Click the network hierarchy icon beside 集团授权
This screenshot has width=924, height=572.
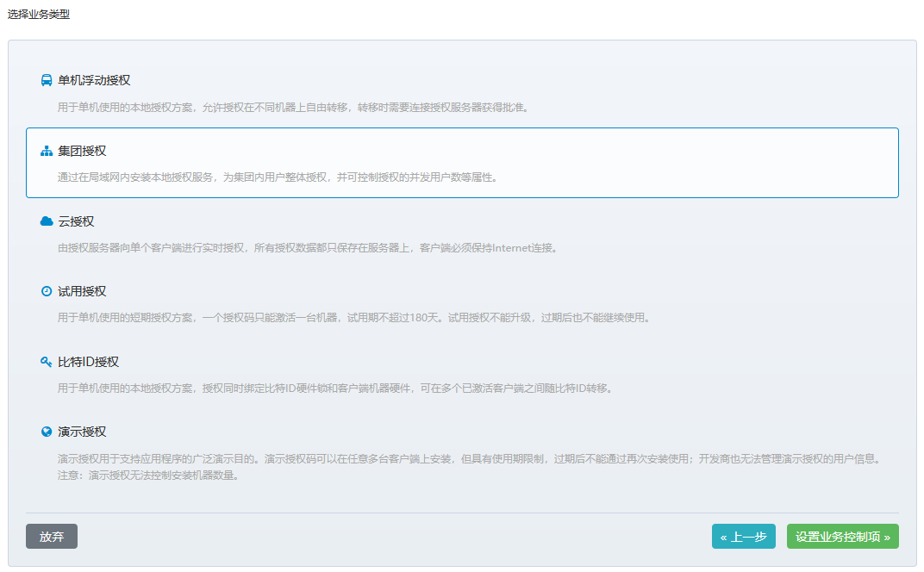click(47, 150)
